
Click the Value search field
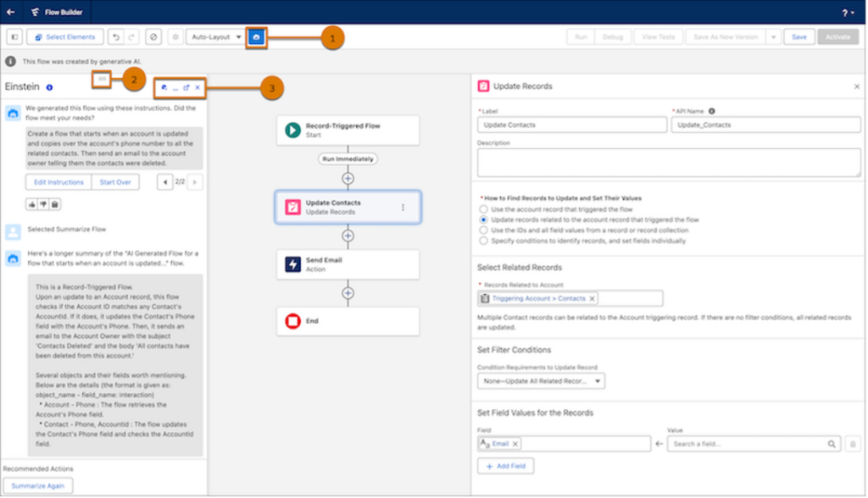click(754, 444)
